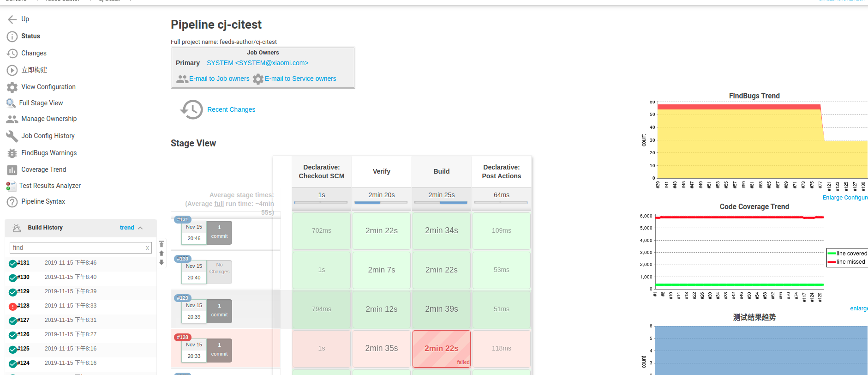Viewport: 868px width, 375px height.
Task: Start build with 立即构建 play icon
Action: pyautogui.click(x=12, y=70)
